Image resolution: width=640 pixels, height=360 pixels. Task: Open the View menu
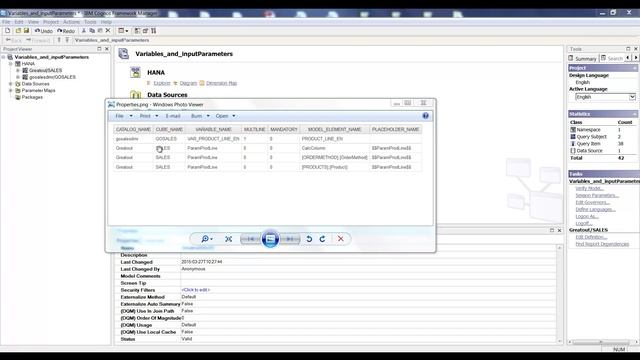click(x=33, y=22)
